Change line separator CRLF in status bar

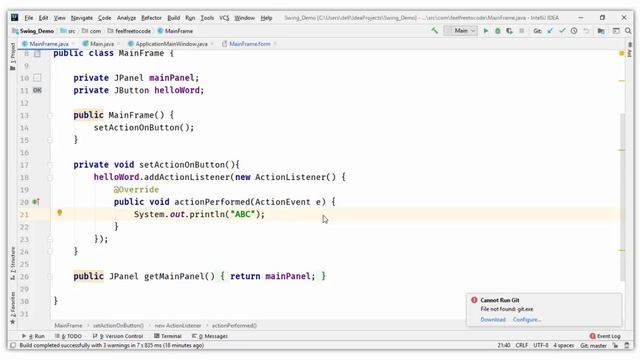522,345
